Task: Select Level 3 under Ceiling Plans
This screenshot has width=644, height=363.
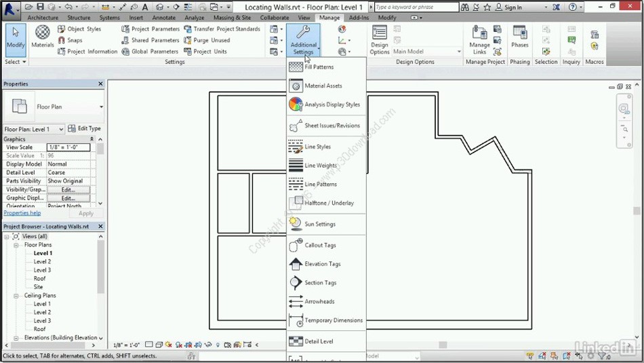Action: tap(42, 321)
